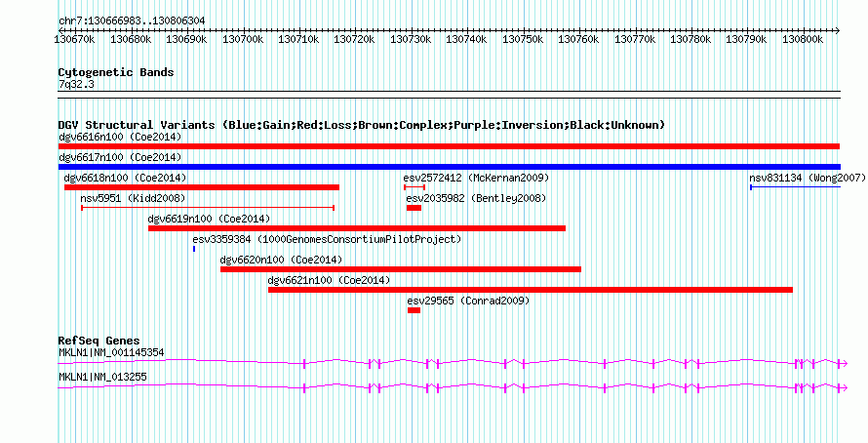Click the 130770k ruler tick label

click(x=635, y=39)
